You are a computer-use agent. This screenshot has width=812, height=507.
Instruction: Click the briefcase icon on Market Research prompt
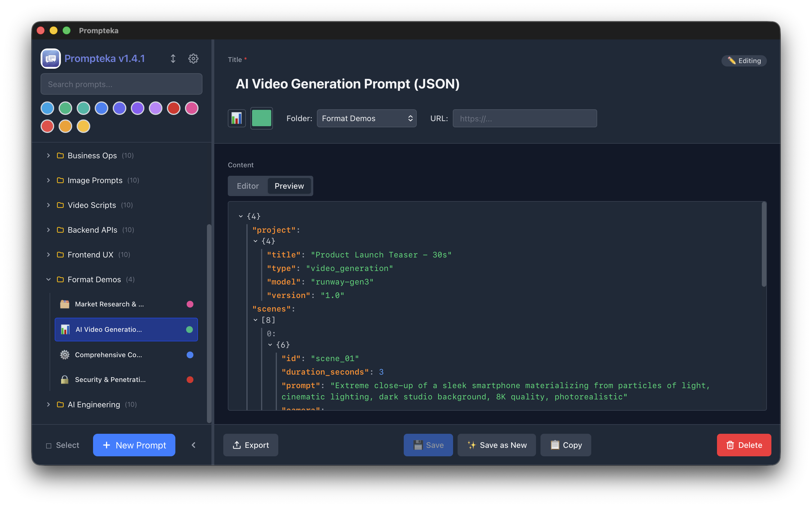click(64, 304)
